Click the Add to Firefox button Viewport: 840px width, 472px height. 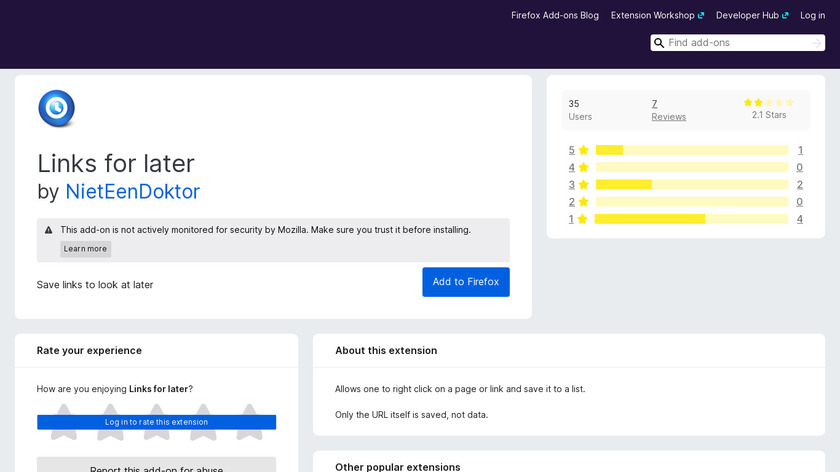[466, 282]
